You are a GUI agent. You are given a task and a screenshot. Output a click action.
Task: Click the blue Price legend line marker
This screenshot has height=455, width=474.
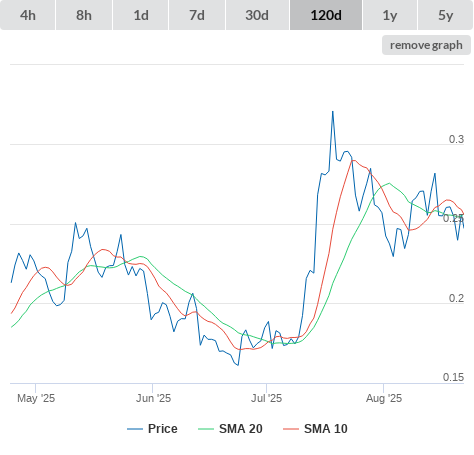point(135,429)
